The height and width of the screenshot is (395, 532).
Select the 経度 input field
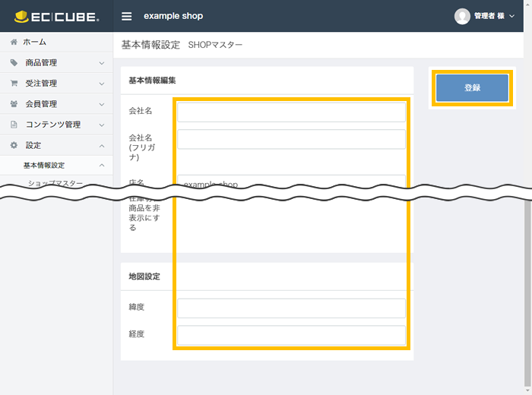[x=291, y=335]
